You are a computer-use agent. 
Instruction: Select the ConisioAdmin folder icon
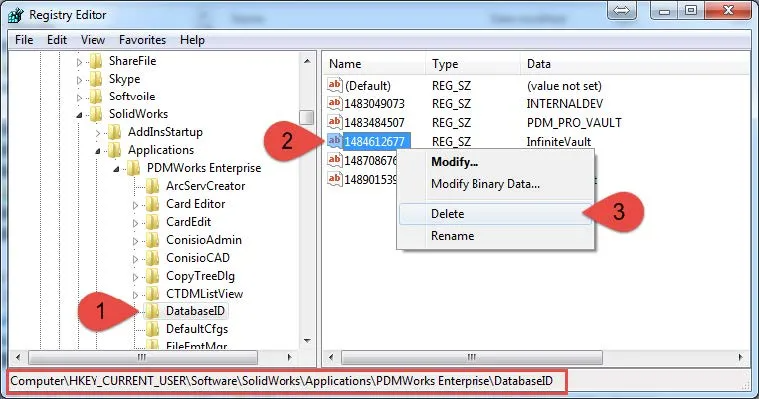coord(152,240)
